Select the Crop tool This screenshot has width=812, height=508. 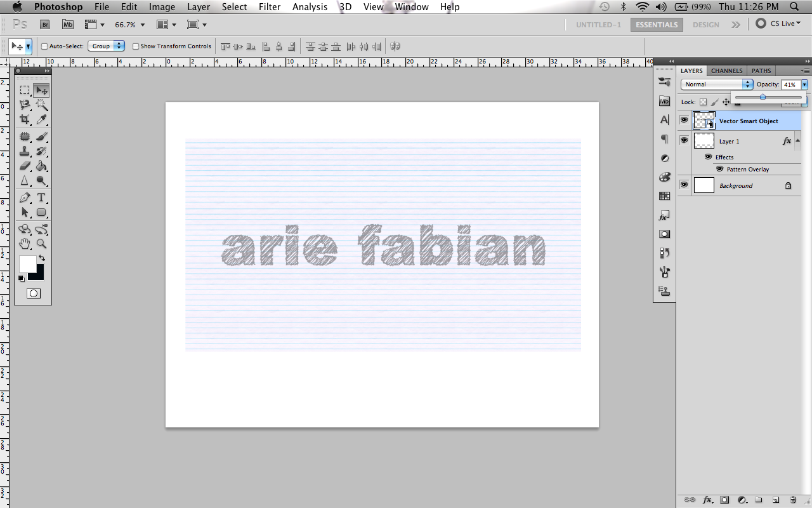(25, 120)
